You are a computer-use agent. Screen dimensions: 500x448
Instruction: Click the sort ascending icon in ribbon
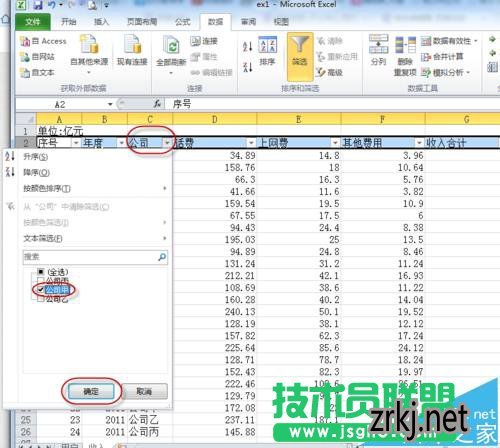(x=247, y=47)
